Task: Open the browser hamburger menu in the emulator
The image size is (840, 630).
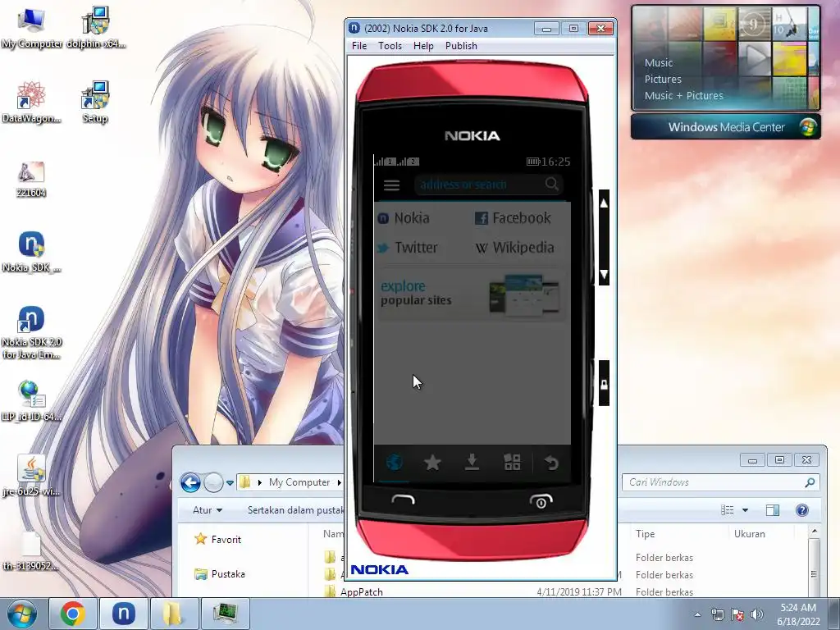Action: (x=391, y=185)
